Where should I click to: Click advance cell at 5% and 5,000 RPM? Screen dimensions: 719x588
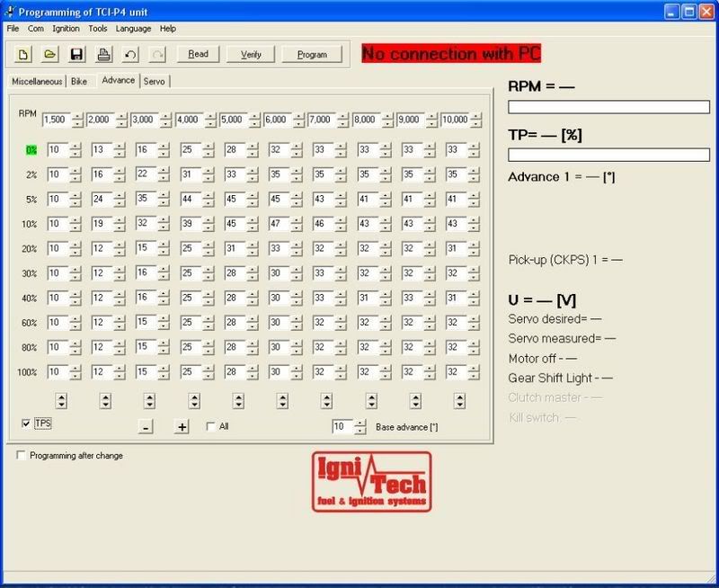pos(235,199)
